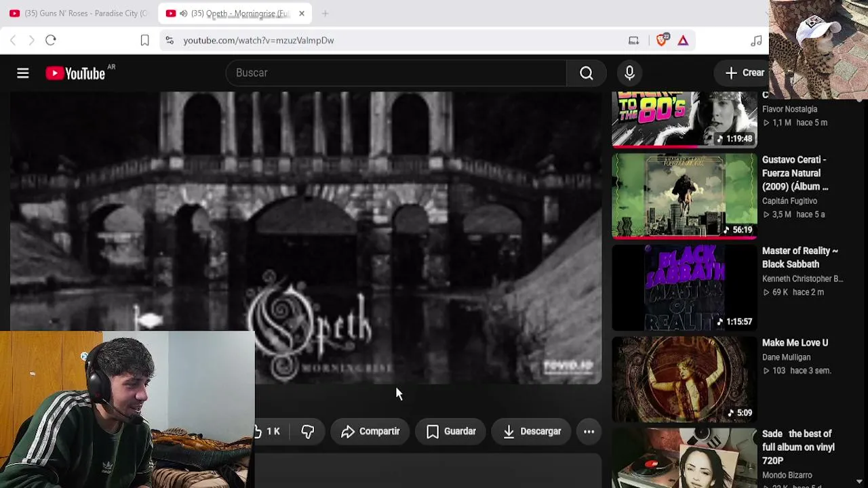
Task: Download the video with Descargar
Action: (x=532, y=432)
